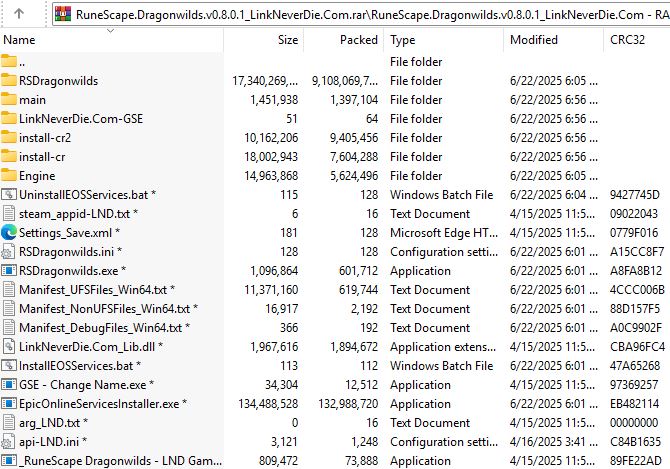Click the arg_LND.txt file icon

click(x=9, y=422)
